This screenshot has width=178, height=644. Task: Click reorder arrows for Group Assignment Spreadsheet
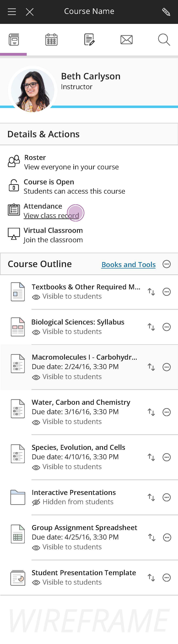click(x=151, y=538)
